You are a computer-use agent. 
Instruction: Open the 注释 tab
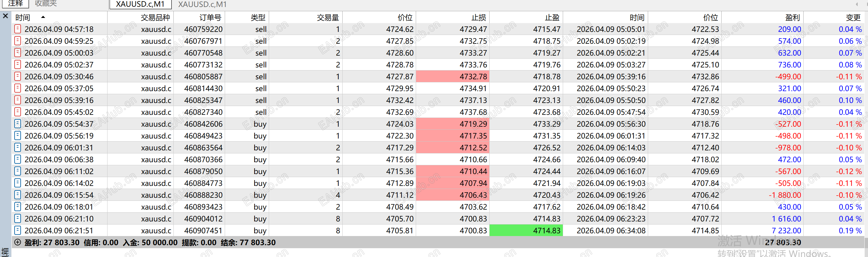click(x=15, y=4)
